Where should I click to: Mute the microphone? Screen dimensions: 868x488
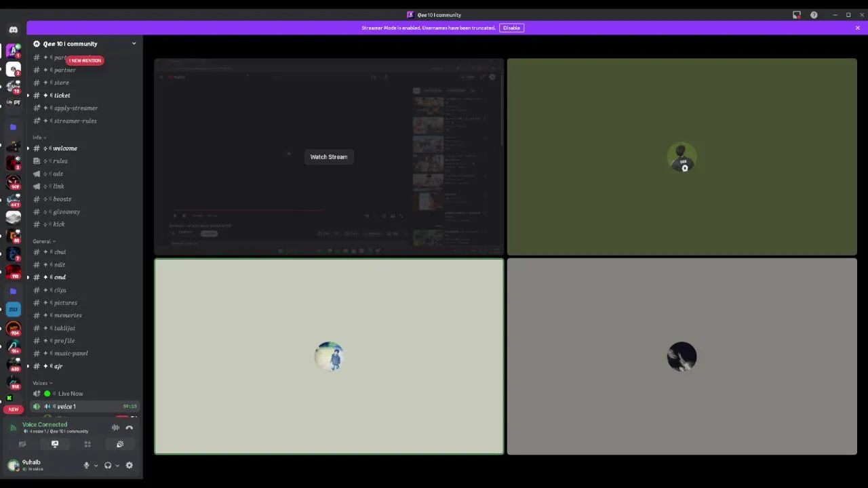(x=86, y=466)
